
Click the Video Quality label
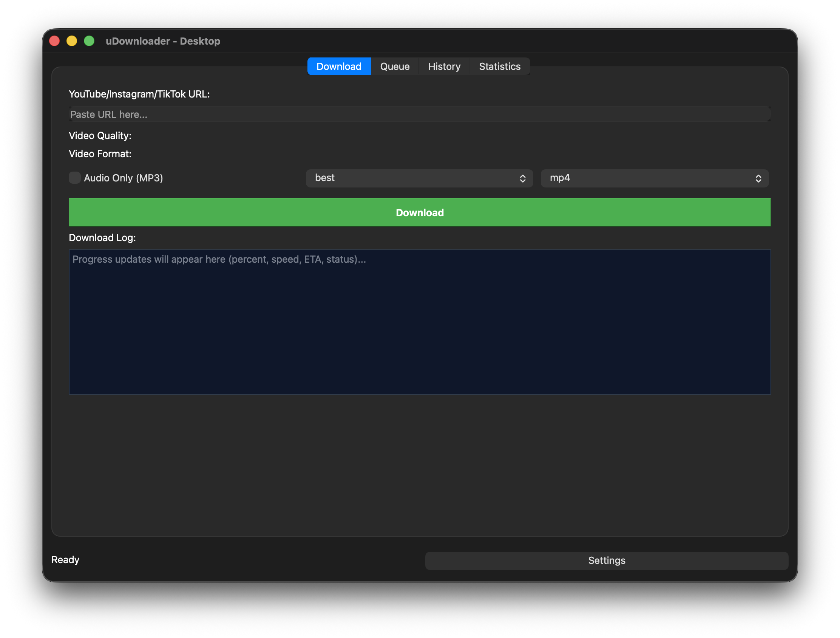[x=100, y=136]
